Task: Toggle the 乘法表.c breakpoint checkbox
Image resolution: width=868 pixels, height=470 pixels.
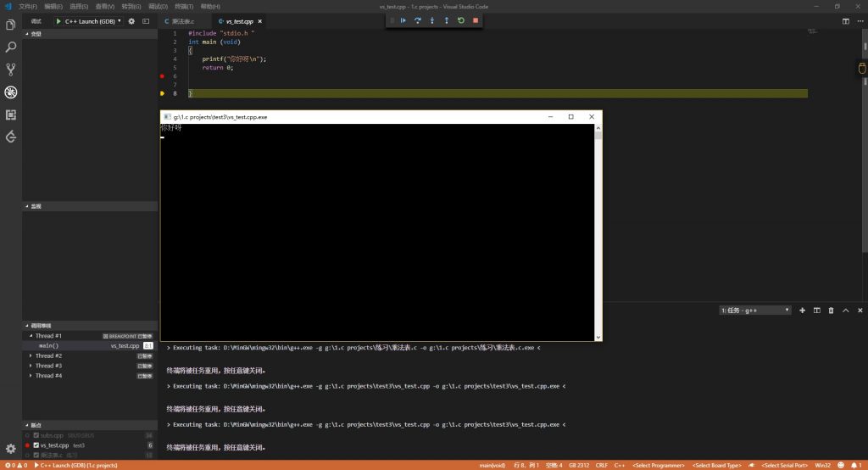Action: tap(36, 456)
